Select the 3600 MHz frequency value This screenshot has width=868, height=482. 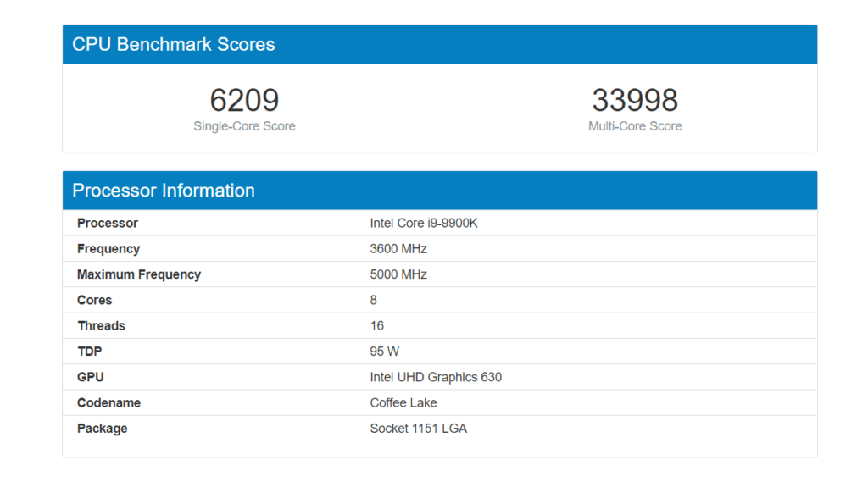point(398,249)
